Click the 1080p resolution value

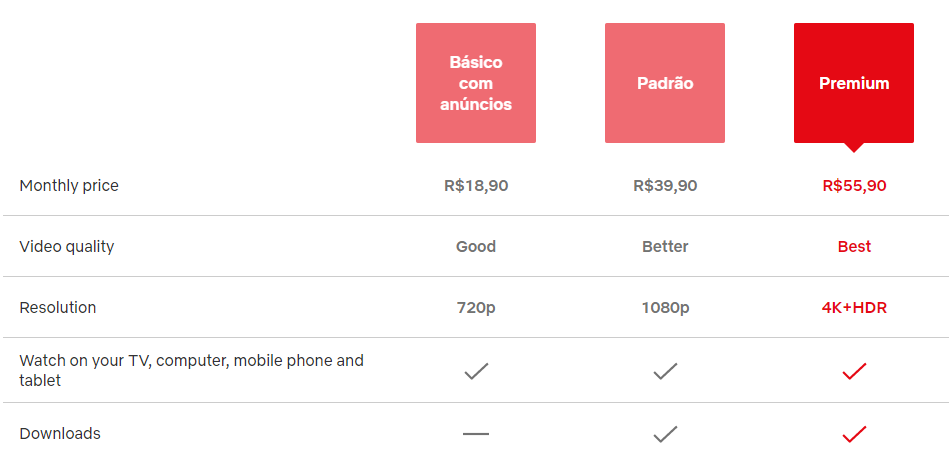pyautogui.click(x=665, y=308)
